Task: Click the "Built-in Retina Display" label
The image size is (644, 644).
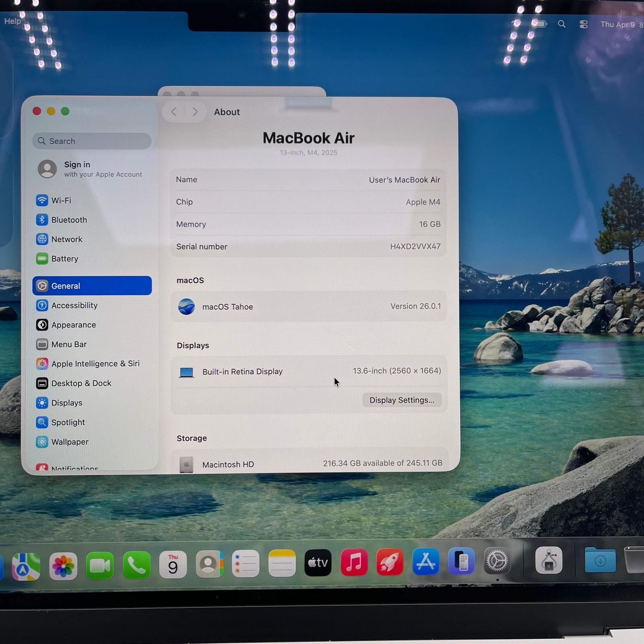Action: [242, 372]
